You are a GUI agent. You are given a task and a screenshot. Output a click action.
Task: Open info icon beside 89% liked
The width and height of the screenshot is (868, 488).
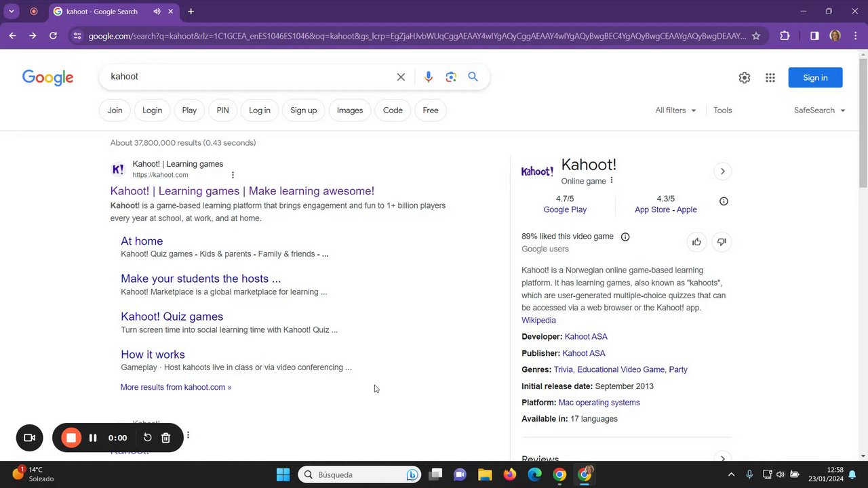click(x=625, y=237)
